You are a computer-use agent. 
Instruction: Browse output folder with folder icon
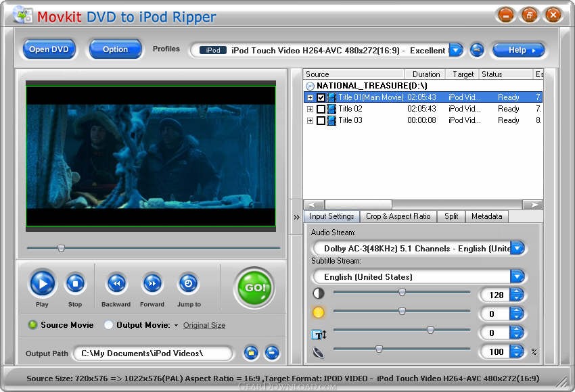click(251, 353)
